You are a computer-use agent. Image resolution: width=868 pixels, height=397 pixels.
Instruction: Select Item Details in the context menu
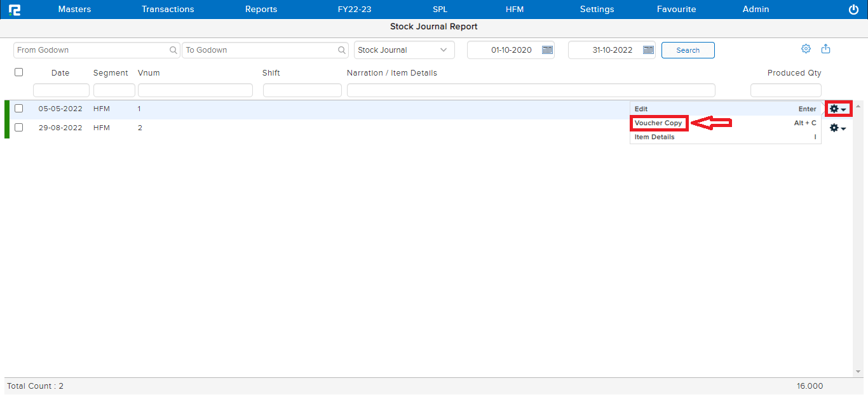[x=654, y=137]
